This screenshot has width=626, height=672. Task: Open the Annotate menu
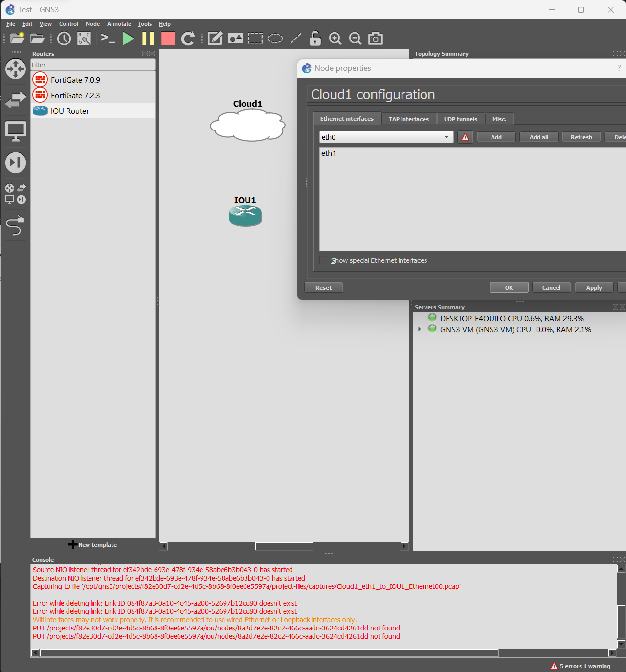tap(119, 24)
